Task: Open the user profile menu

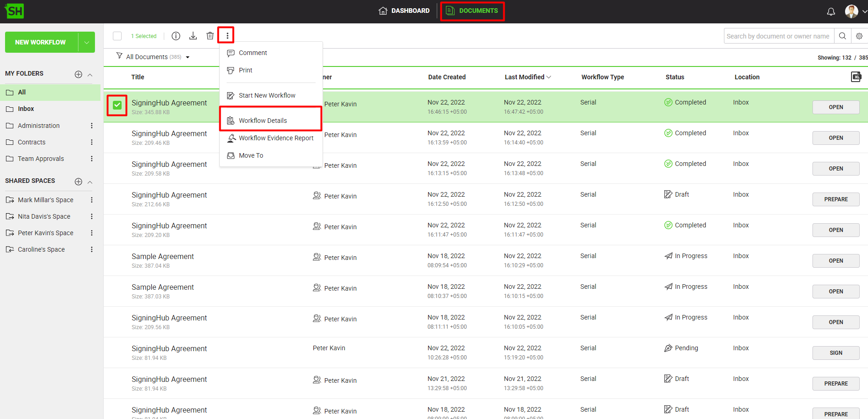Action: tap(855, 11)
